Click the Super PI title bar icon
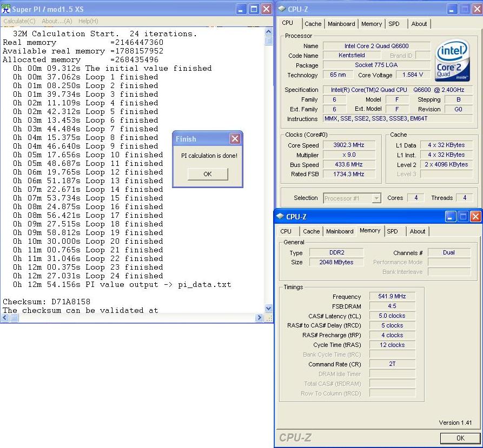Image resolution: width=483 pixels, height=448 pixels. pyautogui.click(x=5, y=9)
